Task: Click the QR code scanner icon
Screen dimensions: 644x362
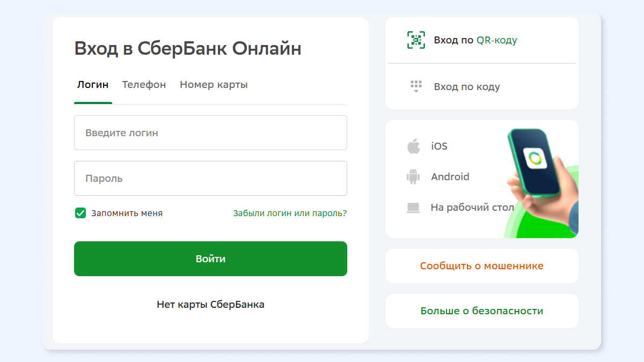Action: pos(416,40)
